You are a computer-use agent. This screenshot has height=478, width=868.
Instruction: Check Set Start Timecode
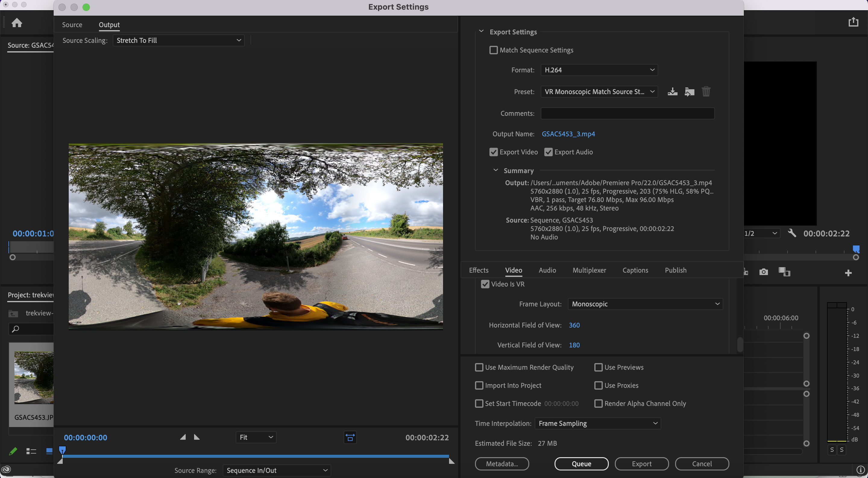[479, 404]
